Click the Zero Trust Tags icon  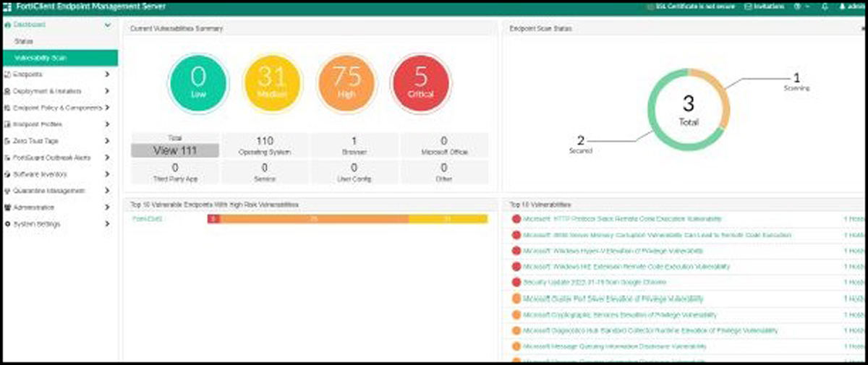pyautogui.click(x=7, y=141)
